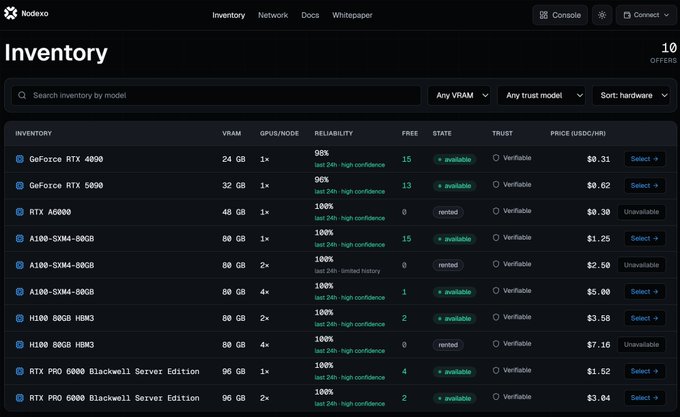Open the Sort: hardware dropdown
This screenshot has height=417, width=680.
[631, 95]
